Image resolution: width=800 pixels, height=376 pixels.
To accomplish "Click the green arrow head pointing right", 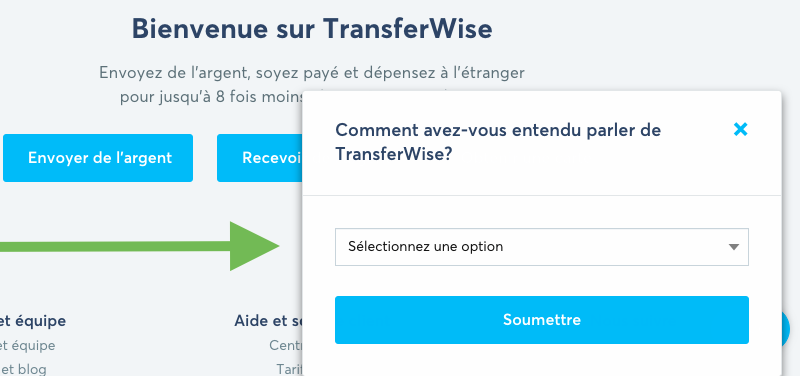I will click(x=255, y=246).
